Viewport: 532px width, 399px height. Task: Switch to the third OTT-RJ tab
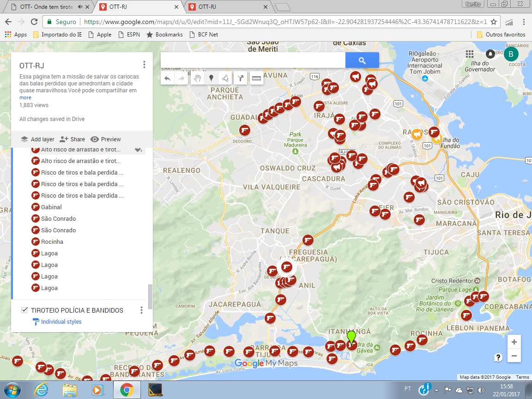pyautogui.click(x=228, y=7)
